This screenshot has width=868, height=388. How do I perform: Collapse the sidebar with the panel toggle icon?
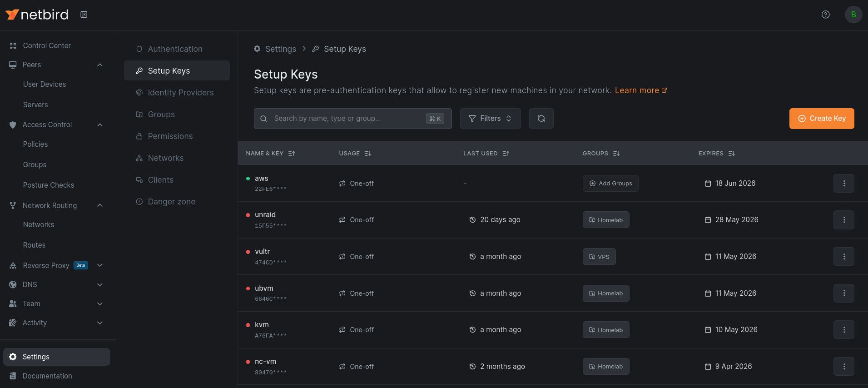84,15
